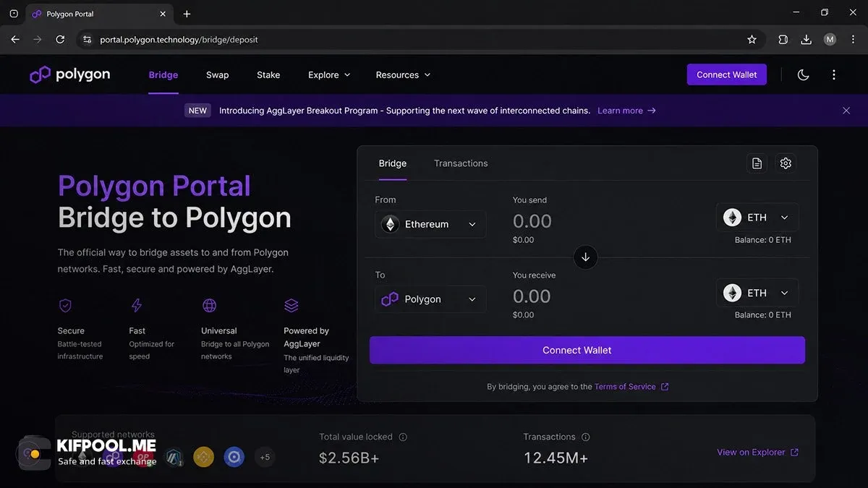Click the Fast lightning bolt icon
This screenshot has width=868, height=488.
click(x=136, y=305)
